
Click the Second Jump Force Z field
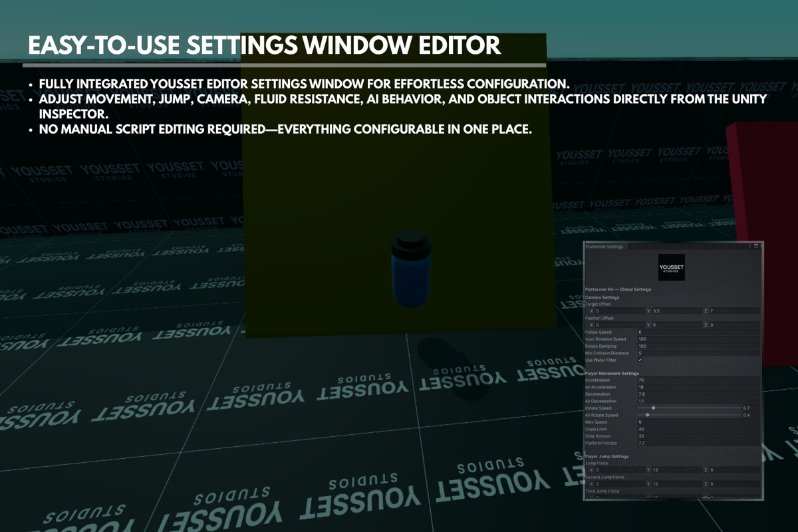pyautogui.click(x=734, y=483)
